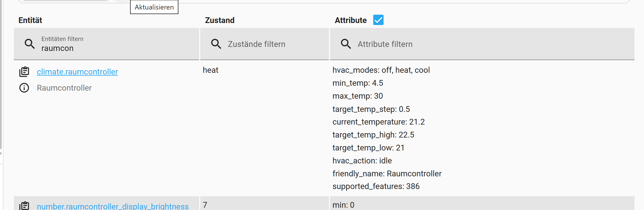Click the magnifier icon in the Zustände filter
The image size is (644, 210).
coord(216,44)
